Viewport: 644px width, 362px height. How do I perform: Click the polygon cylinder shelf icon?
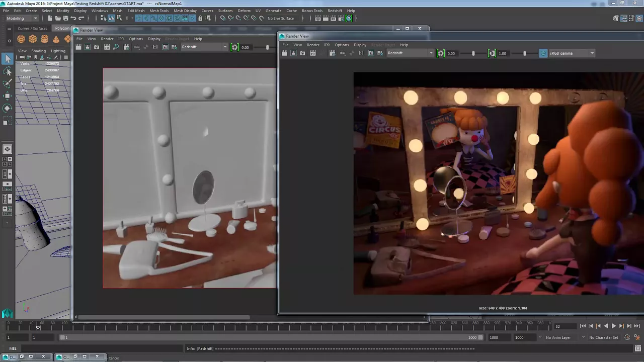tap(44, 39)
